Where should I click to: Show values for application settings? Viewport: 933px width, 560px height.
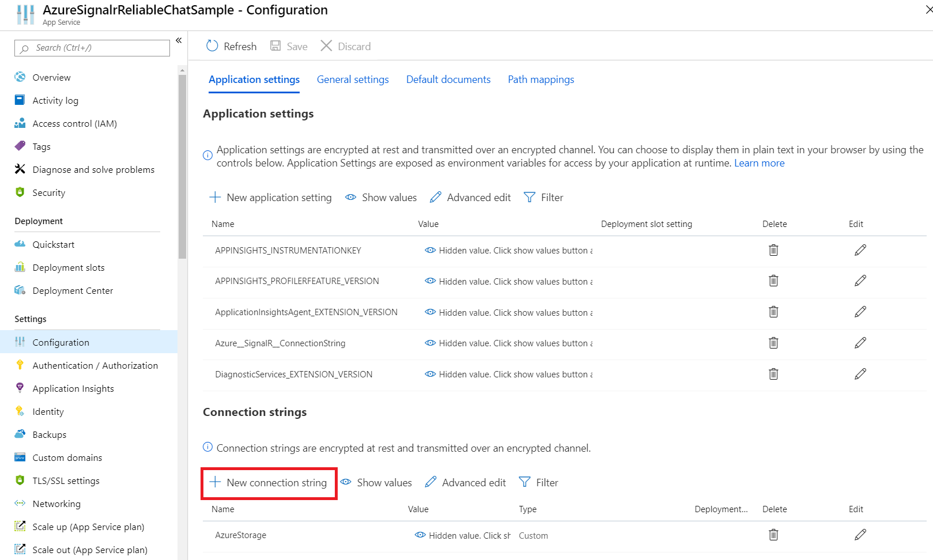coord(381,198)
